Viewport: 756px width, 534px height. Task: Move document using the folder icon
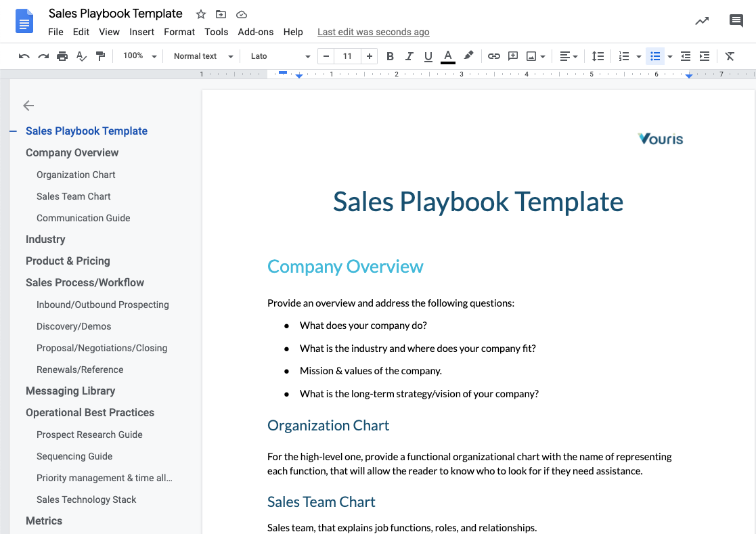coord(221,14)
